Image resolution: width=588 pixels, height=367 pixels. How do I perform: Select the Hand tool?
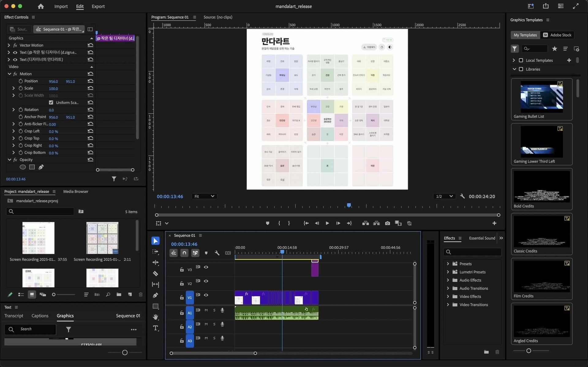point(155,317)
